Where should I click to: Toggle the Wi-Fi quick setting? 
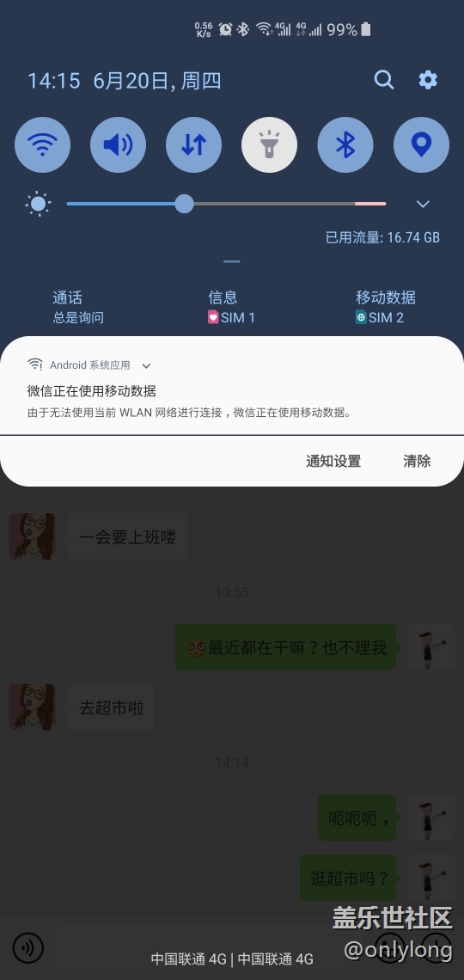click(42, 145)
